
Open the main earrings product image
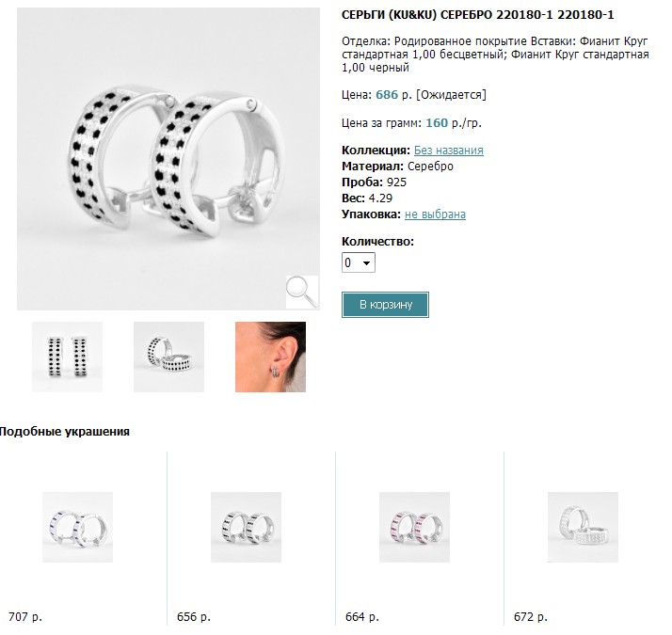click(x=168, y=159)
